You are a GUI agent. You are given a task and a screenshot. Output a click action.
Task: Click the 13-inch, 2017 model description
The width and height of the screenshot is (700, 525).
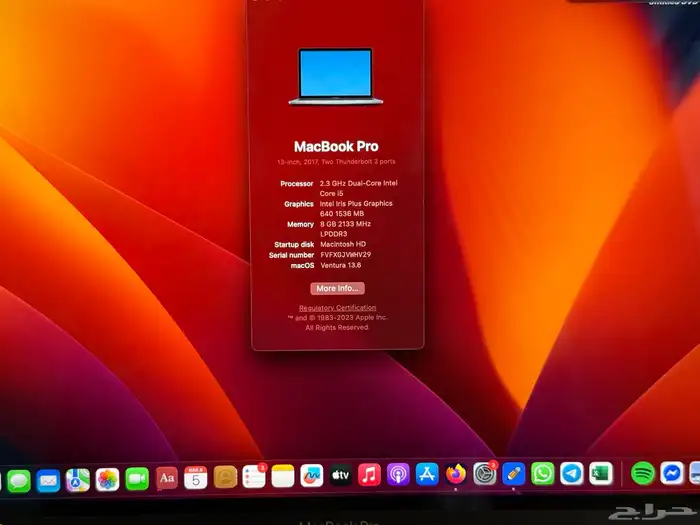tap(336, 162)
